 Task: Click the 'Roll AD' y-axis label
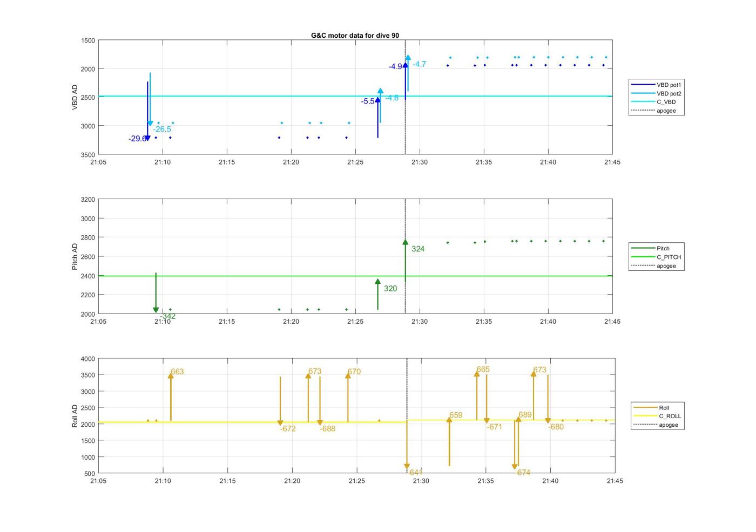[75, 416]
